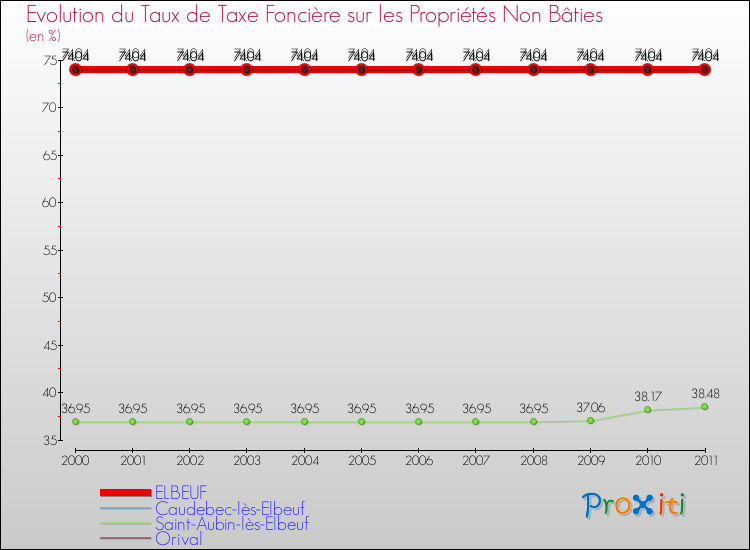Click the 36.95 label above 2008
The image size is (750, 550).
[534, 409]
